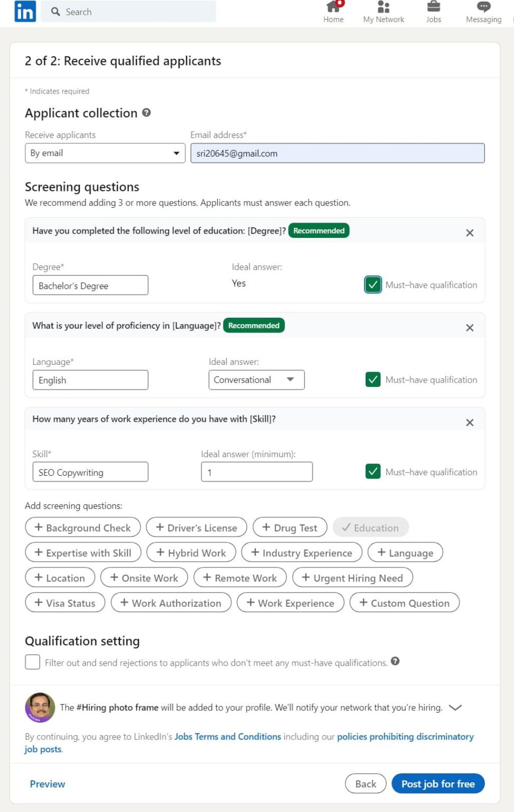
Task: Uncheck Must-have qualification for the Degree question
Action: pyautogui.click(x=372, y=284)
